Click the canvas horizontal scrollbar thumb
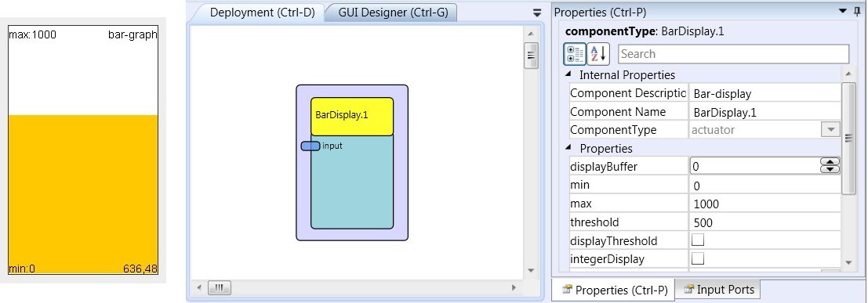 (x=220, y=287)
